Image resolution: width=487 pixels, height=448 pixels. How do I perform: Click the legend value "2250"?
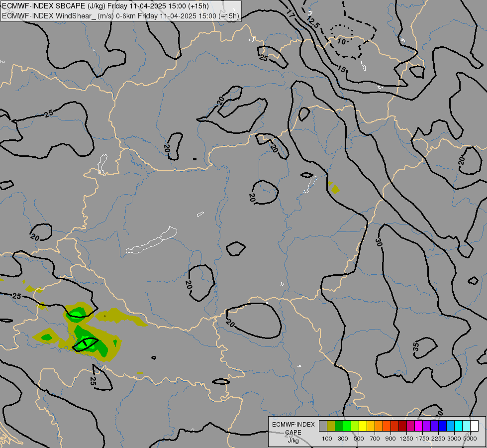[x=438, y=439]
